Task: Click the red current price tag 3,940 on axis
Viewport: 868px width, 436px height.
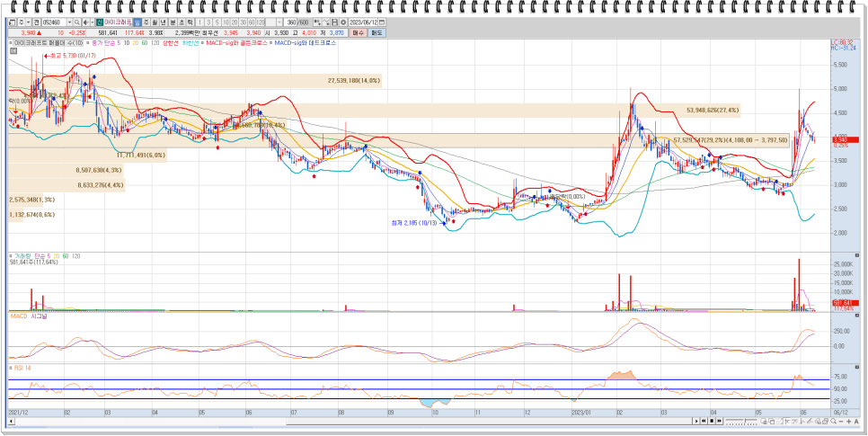Action: click(x=844, y=141)
